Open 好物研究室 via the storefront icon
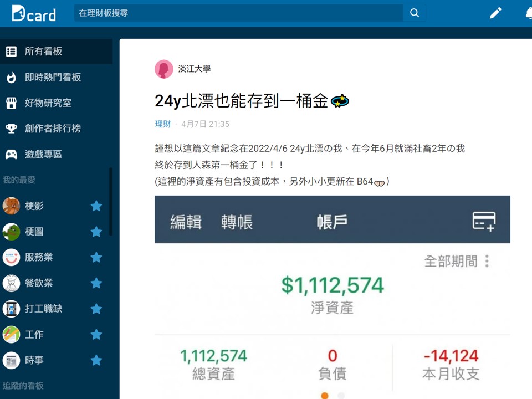This screenshot has width=532, height=399. coord(12,103)
